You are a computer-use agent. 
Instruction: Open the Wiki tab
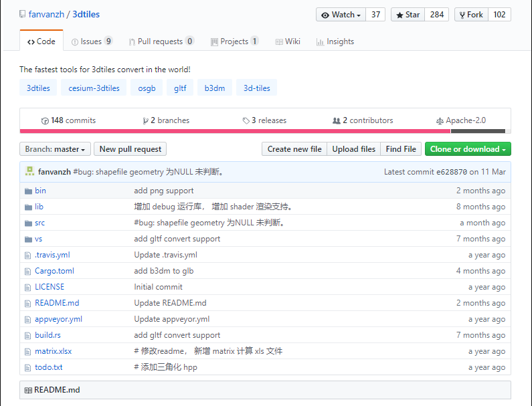288,41
